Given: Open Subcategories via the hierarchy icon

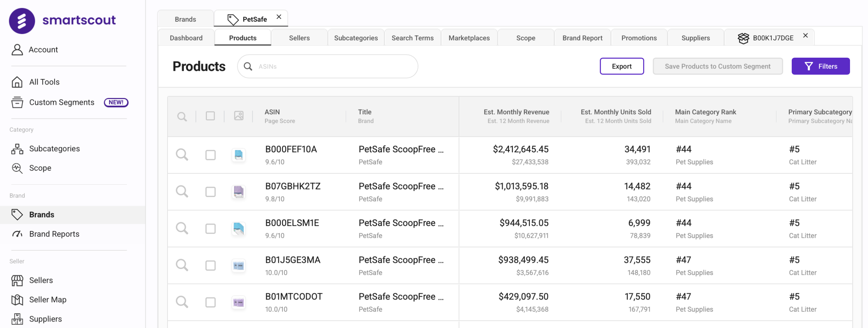Looking at the screenshot, I should point(17,149).
